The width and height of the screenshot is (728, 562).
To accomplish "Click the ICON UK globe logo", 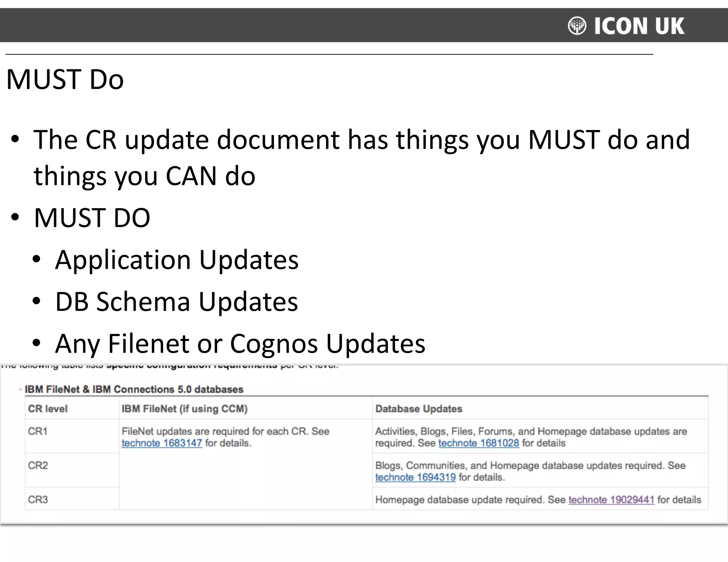I will click(577, 26).
